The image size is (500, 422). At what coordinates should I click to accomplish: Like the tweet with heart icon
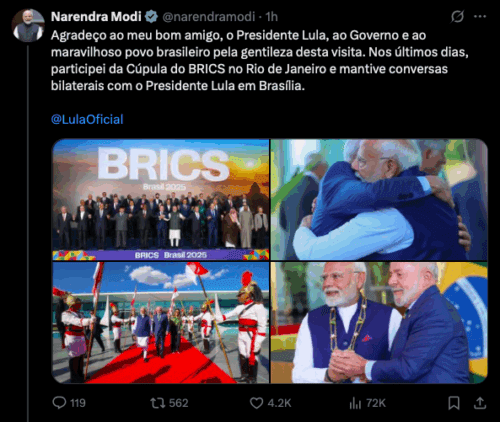tap(256, 403)
